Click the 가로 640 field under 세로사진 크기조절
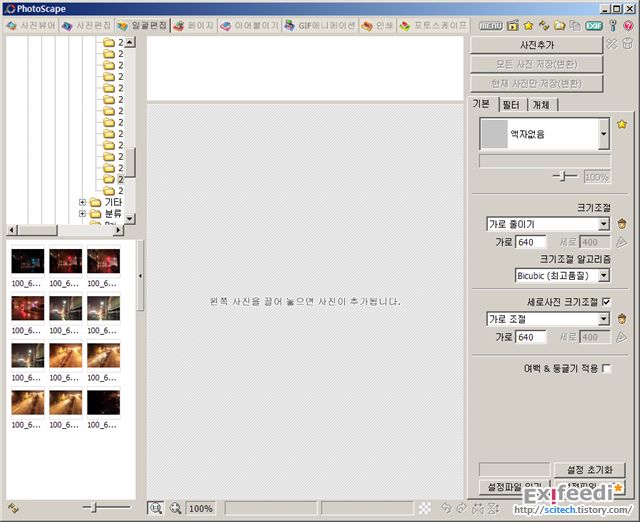This screenshot has height=522, width=640. [530, 337]
